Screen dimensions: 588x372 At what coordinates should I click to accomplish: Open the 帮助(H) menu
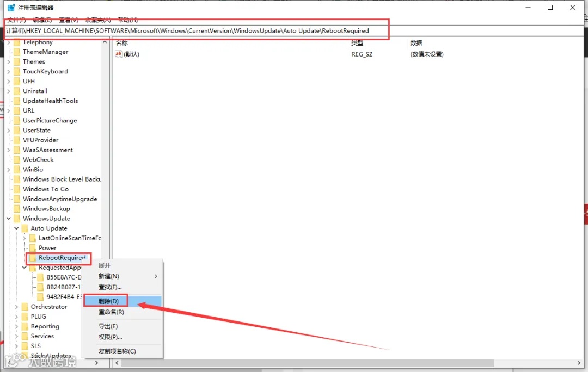pos(128,20)
